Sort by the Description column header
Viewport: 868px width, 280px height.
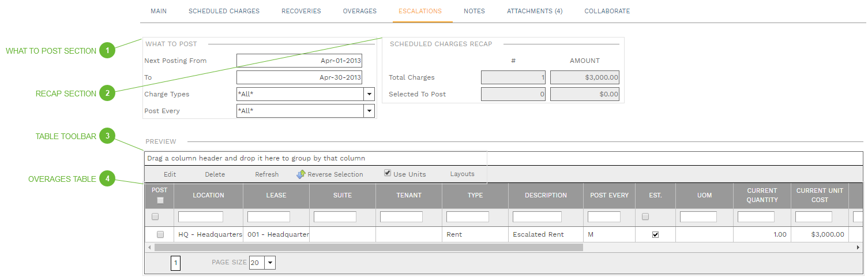pos(546,196)
